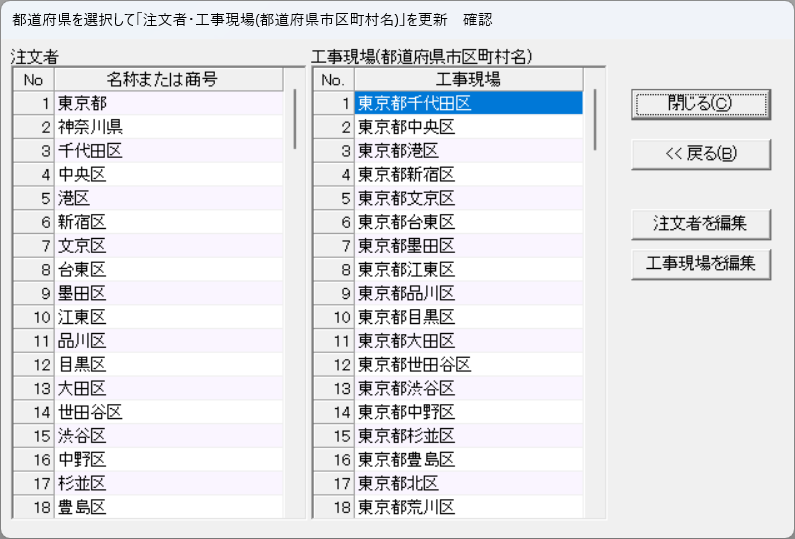Select 東京都品川区 in the 工事現場 list
Viewport: 795px width, 539px height.
(468, 294)
